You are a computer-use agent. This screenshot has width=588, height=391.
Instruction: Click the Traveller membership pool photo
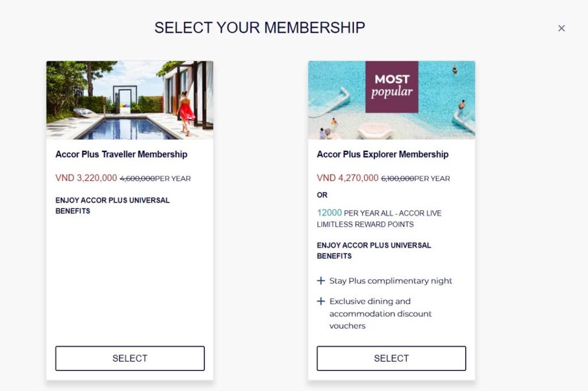129,99
